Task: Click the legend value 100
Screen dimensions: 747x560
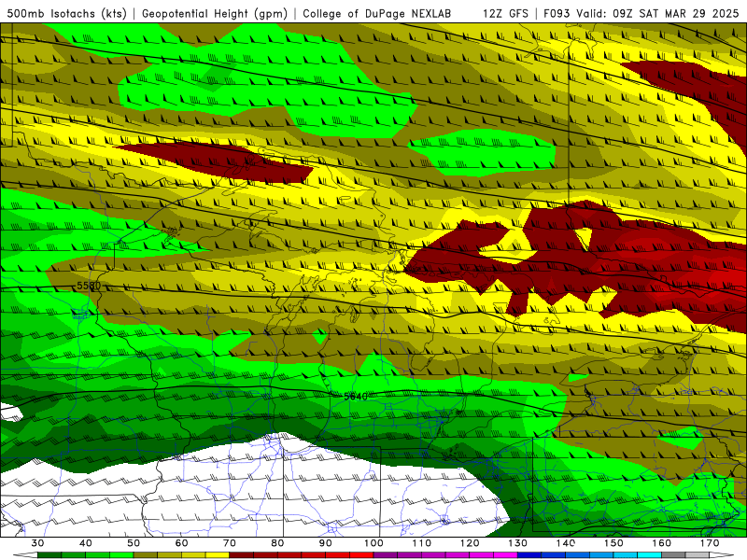Action: (374, 543)
